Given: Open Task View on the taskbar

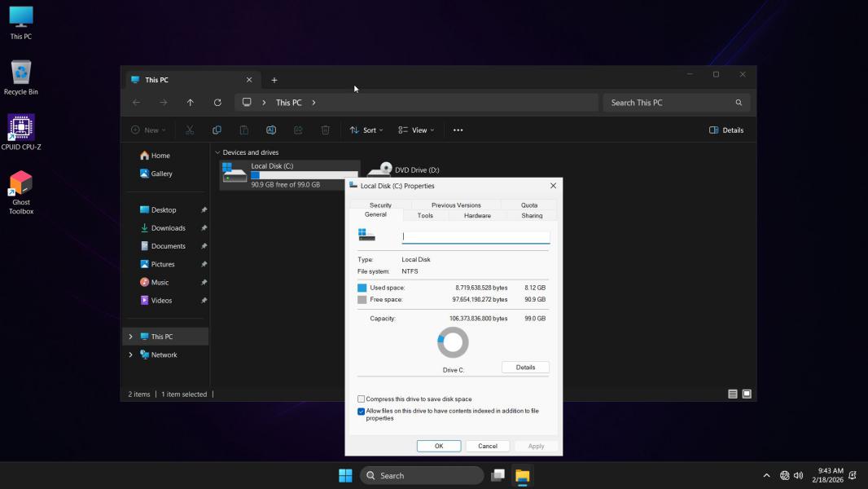Looking at the screenshot, I should [498, 475].
